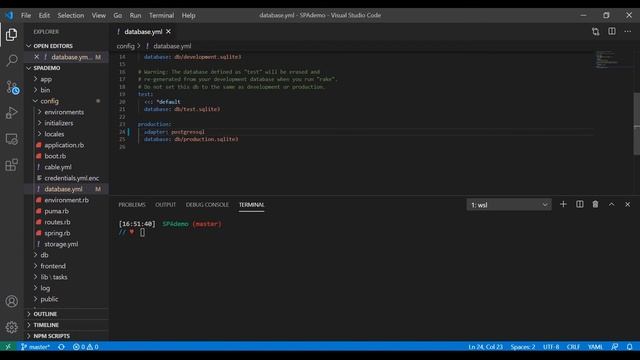Expand the environments folder
This screenshot has height=360, width=640.
64,112
